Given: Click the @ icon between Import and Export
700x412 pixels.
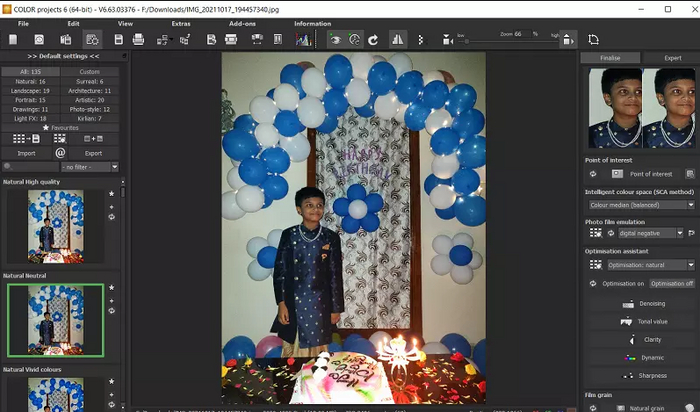Looking at the screenshot, I should [60, 153].
